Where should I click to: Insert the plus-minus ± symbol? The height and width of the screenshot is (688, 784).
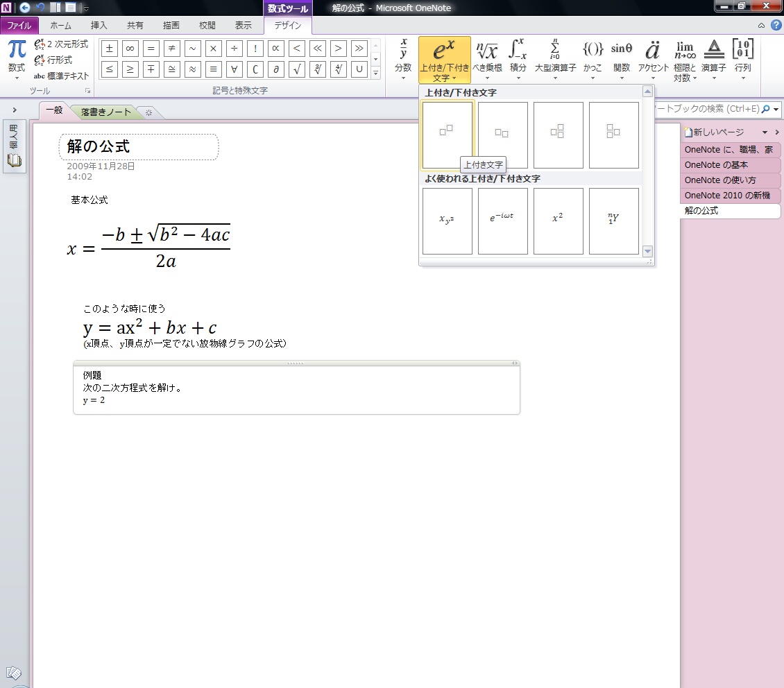pos(110,49)
